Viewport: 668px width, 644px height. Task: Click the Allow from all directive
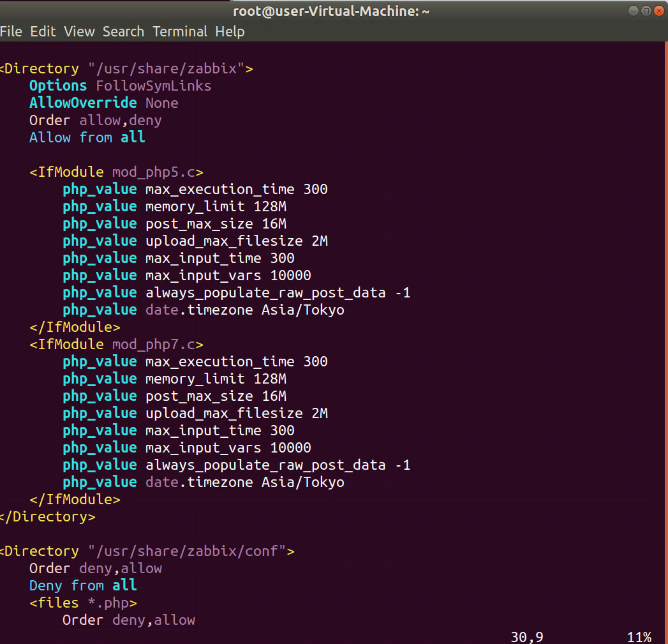click(x=86, y=137)
